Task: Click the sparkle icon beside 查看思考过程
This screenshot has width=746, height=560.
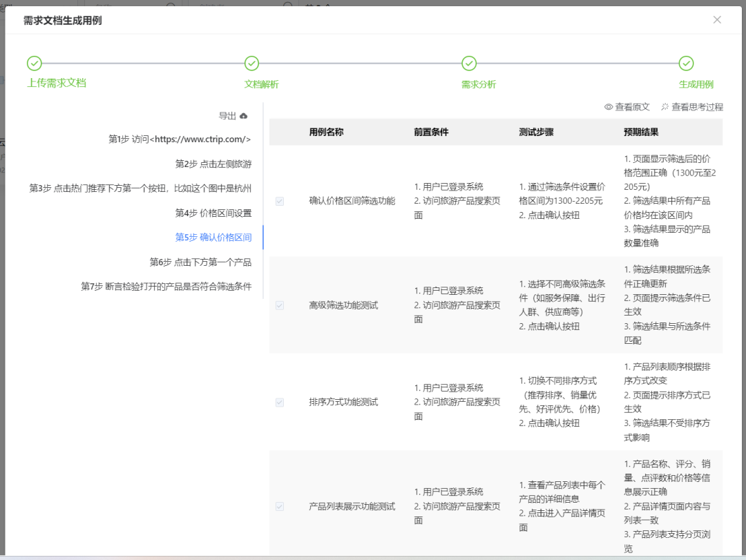Action: (664, 107)
